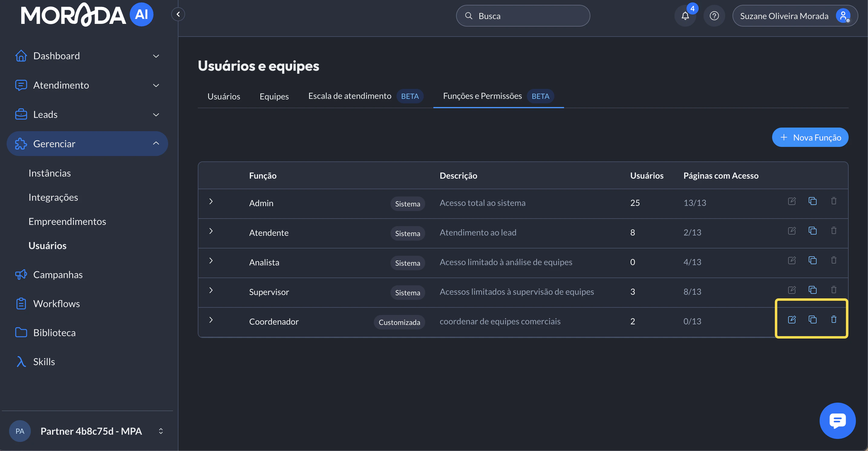Collapse the sidebar with the arrow icon

point(178,14)
